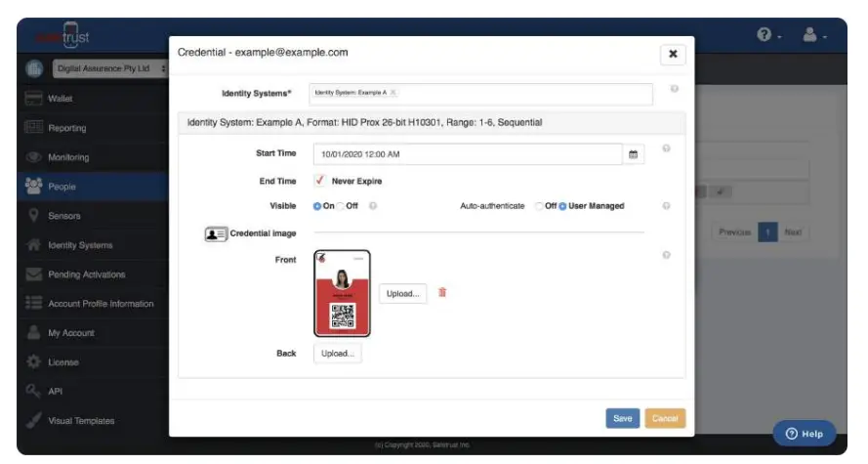Go to the Next page
Viewport: 868px width, 464px height.
point(793,232)
